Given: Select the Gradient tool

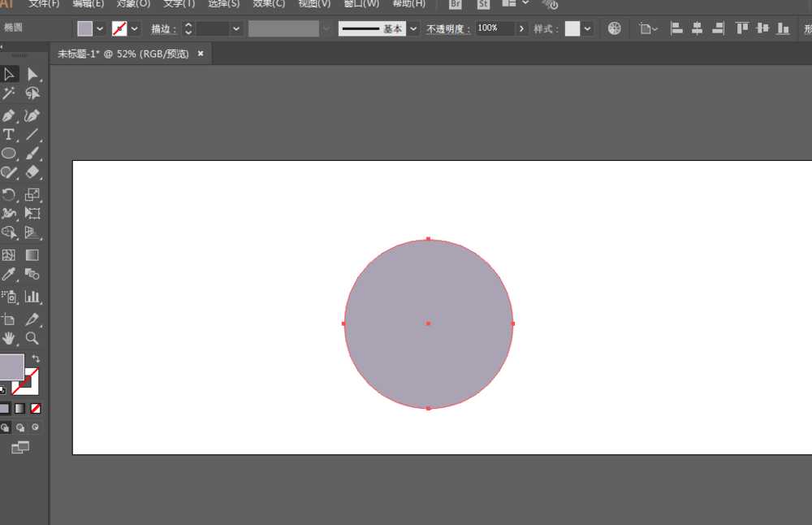Looking at the screenshot, I should 32,255.
